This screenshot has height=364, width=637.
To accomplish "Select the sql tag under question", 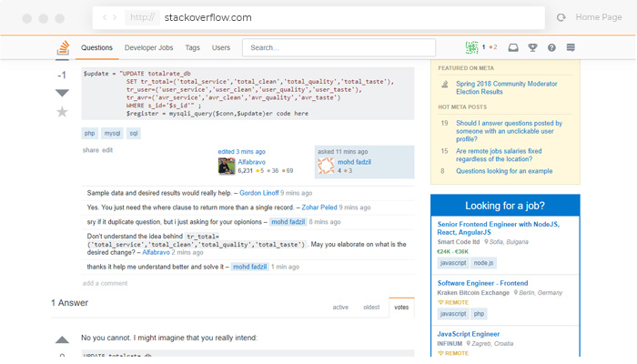I will tap(134, 133).
